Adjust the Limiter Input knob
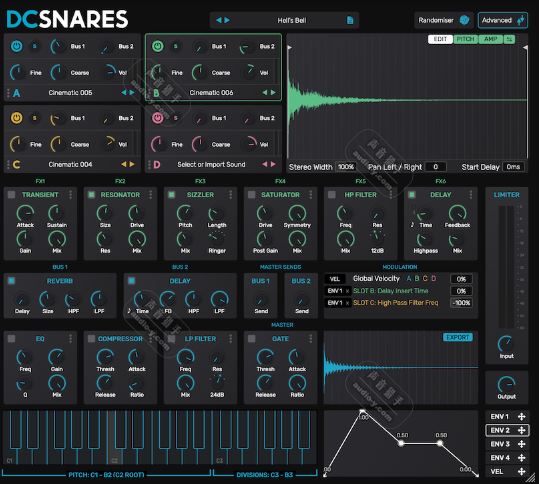This screenshot has width=539, height=484. 506,343
